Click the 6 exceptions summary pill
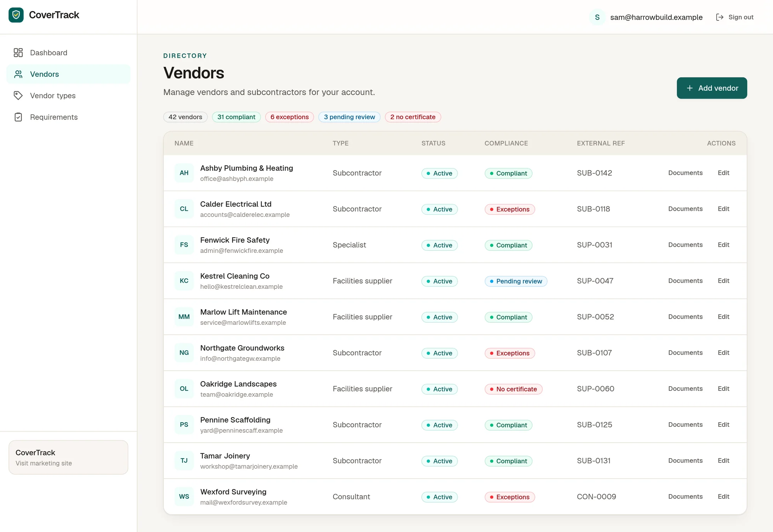773x532 pixels. pyautogui.click(x=289, y=117)
